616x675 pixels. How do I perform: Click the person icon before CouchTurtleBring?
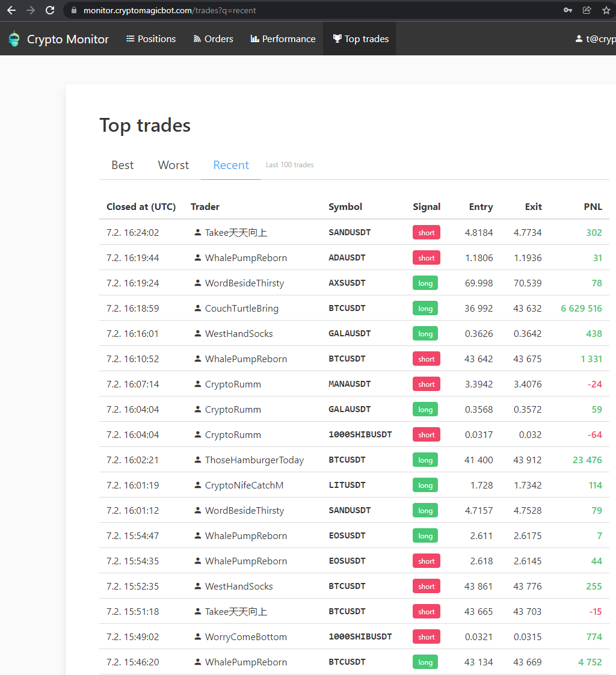pyautogui.click(x=197, y=308)
